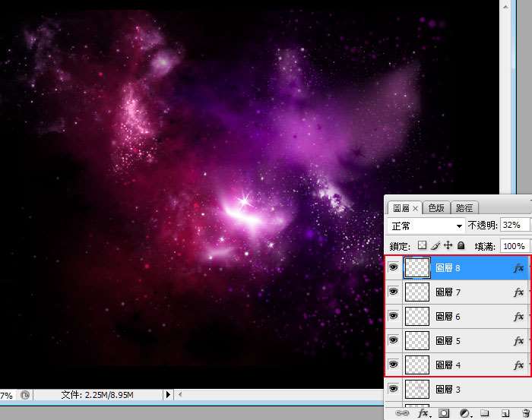The height and width of the screenshot is (420, 532).
Task: Click the 不透明 opacity value field
Action: tap(515, 226)
